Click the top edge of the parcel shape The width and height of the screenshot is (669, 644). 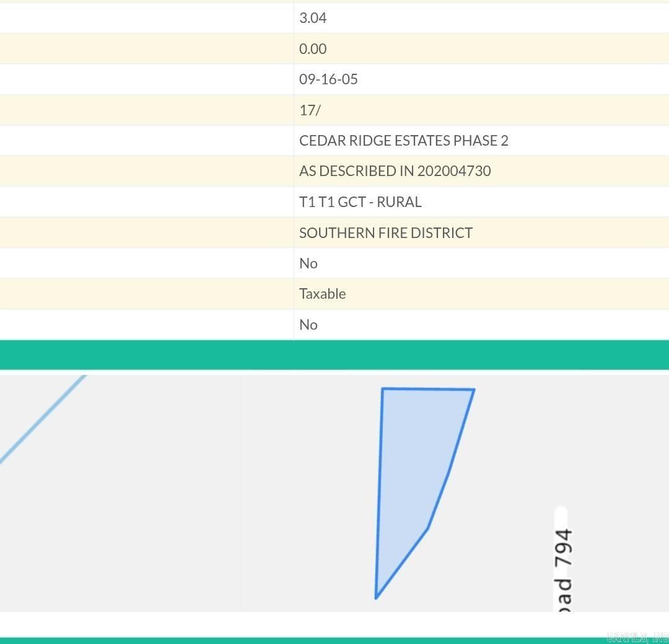pos(428,389)
